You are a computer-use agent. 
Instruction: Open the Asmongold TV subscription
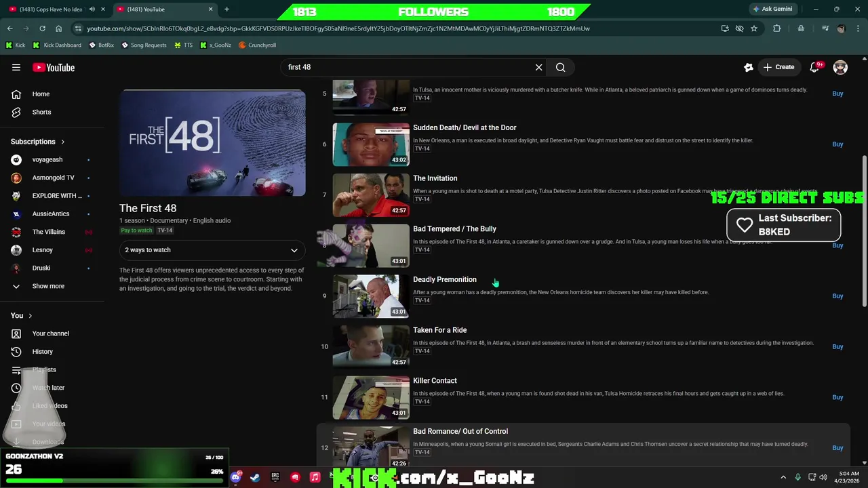pos(52,178)
